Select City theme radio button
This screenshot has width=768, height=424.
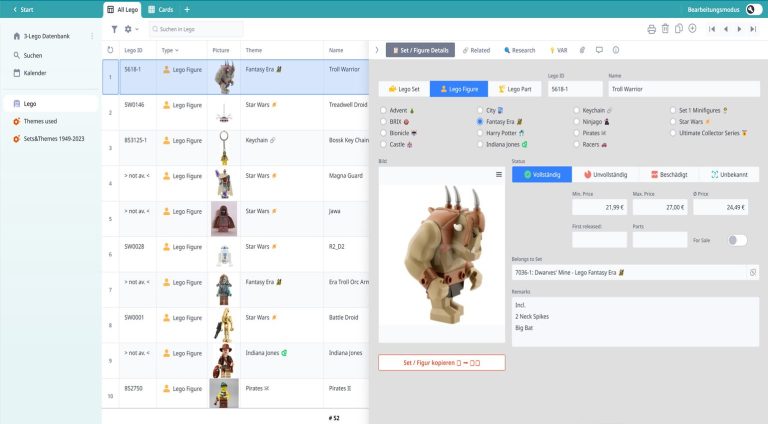(480, 111)
